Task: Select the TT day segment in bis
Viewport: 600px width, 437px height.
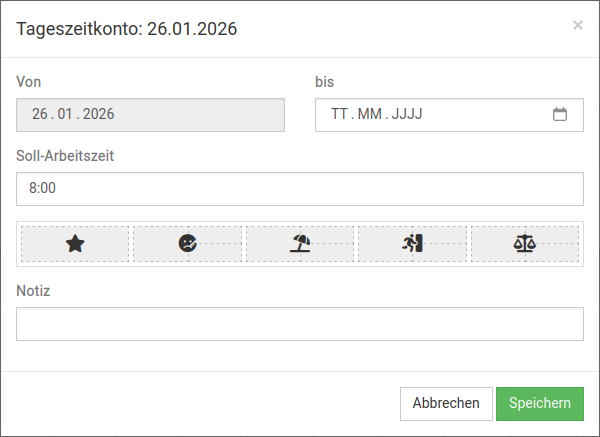Action: [339, 114]
